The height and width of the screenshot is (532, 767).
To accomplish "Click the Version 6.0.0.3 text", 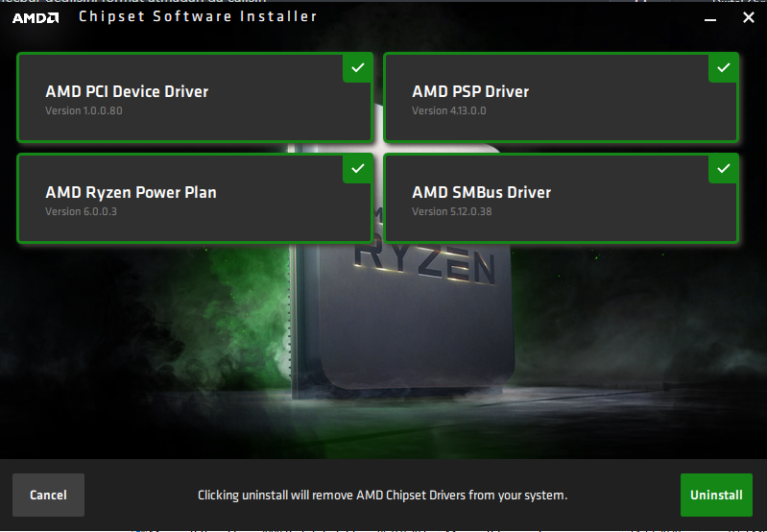I will point(81,211).
